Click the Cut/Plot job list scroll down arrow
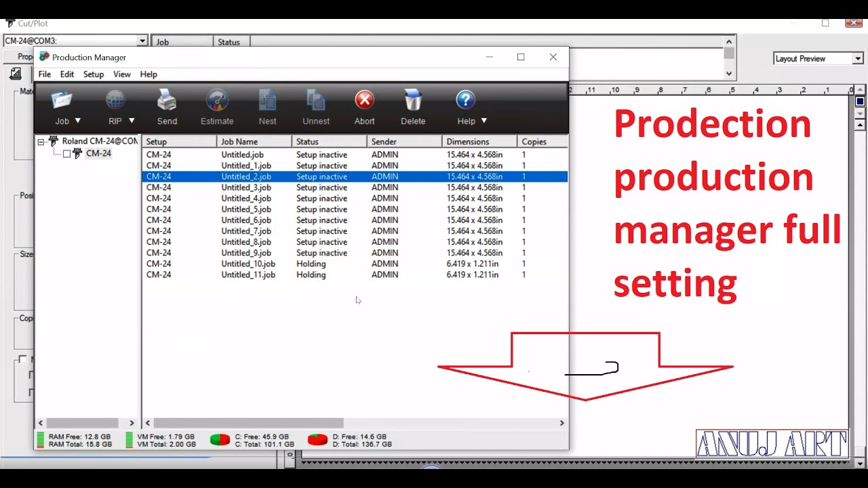This screenshot has width=868, height=488. point(729,73)
